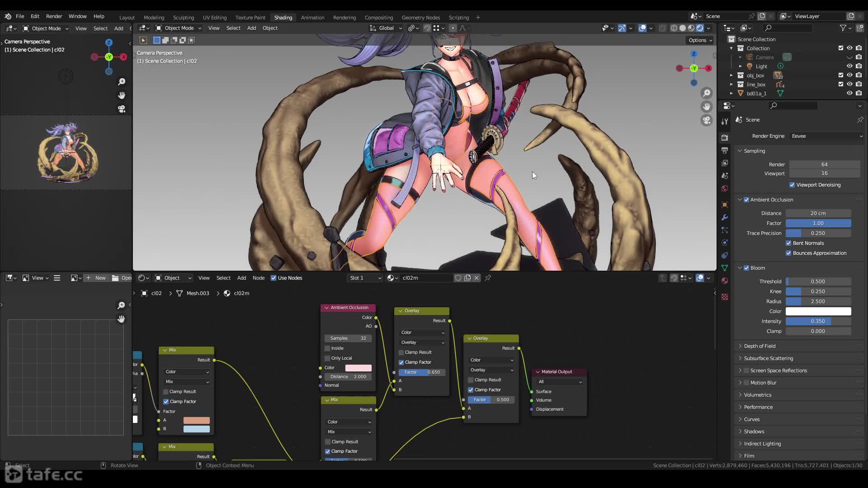Open outliner filter funnel

click(x=843, y=28)
